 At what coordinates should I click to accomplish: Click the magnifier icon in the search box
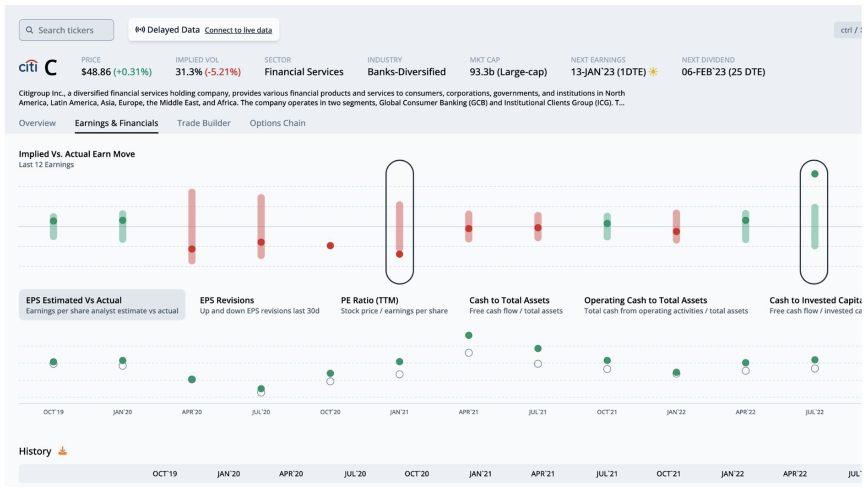click(30, 30)
